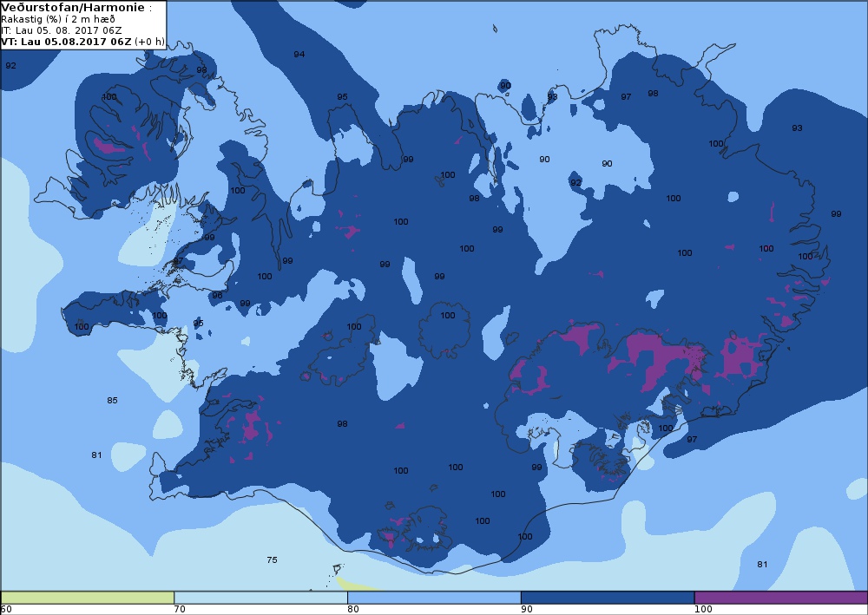Click the bold "VT: Lau 05.08.2017 06Z" line
The image size is (868, 615).
pyautogui.click(x=67, y=42)
